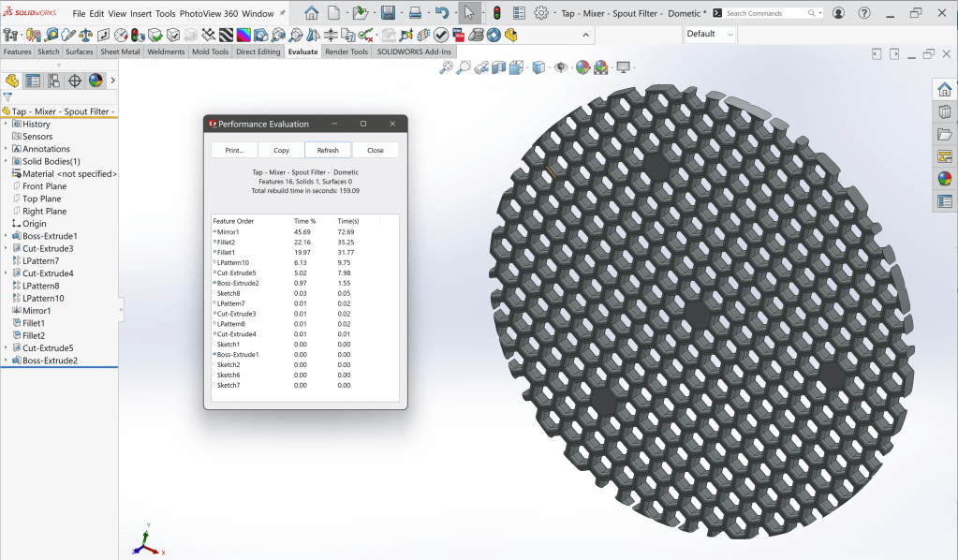958x560 pixels.
Task: Open the Insert menu
Action: 140,14
